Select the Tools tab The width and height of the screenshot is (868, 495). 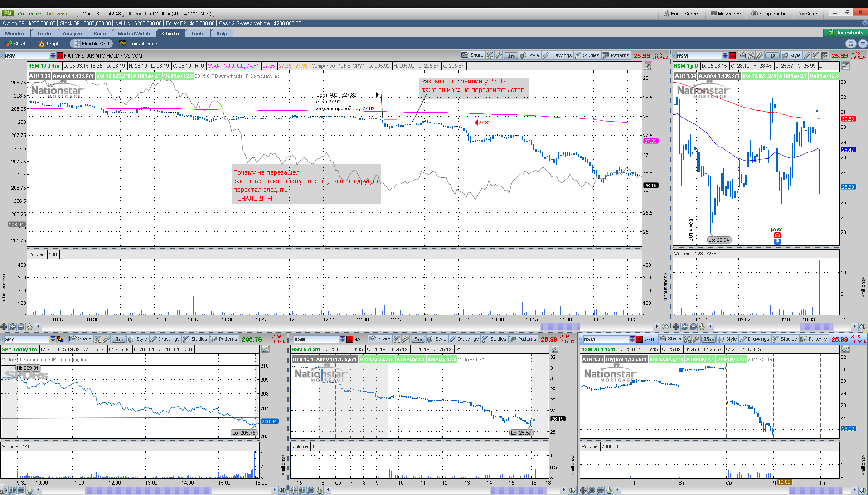198,34
